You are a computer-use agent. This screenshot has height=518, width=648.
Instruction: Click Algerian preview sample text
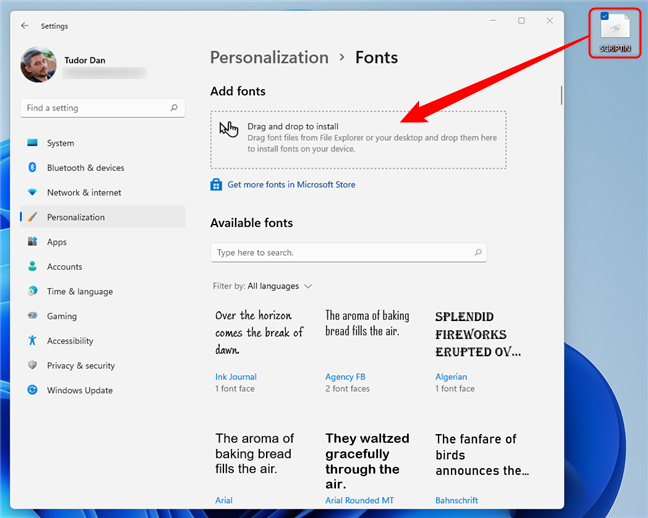point(478,334)
